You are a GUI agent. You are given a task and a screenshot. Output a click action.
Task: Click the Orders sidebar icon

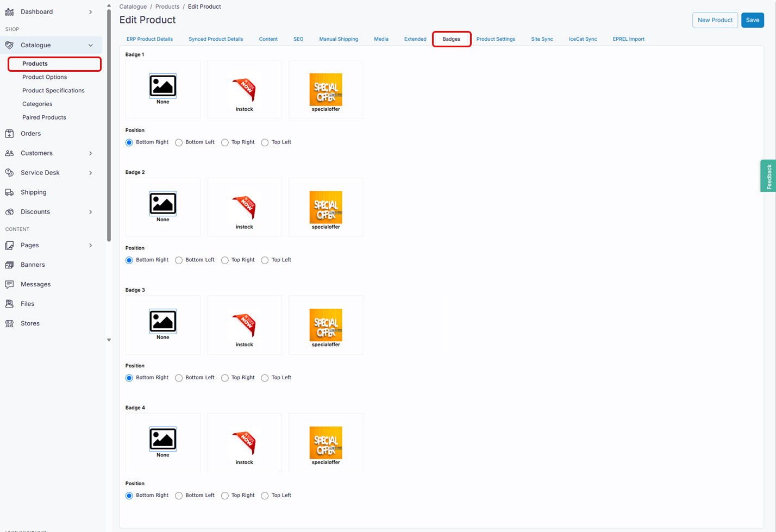click(x=9, y=133)
